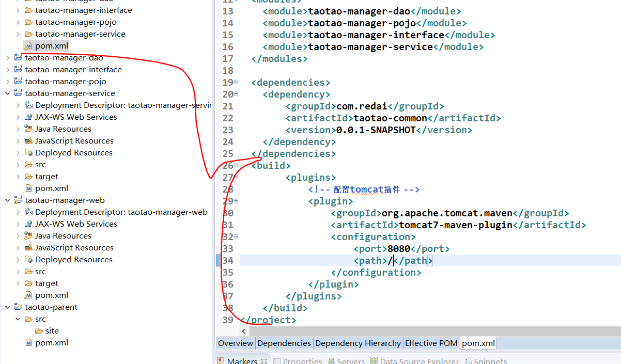This screenshot has height=364, width=621.
Task: Select pom.xml under taotao-parent
Action: (x=52, y=343)
